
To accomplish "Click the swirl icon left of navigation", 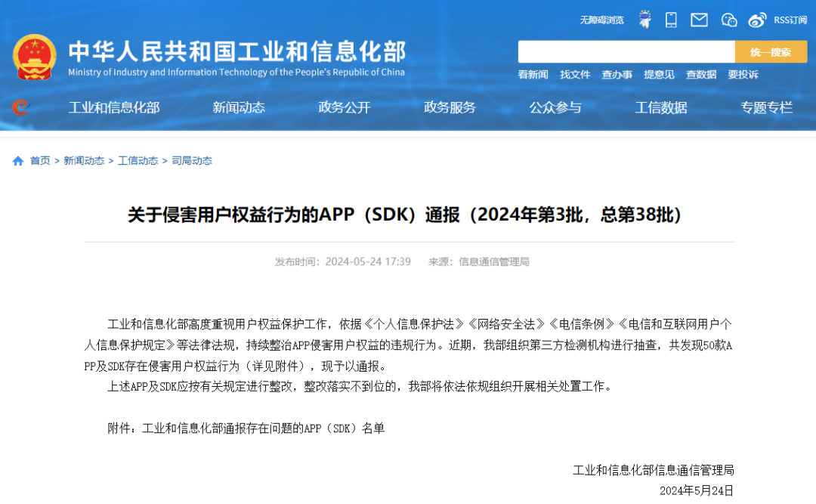I will (x=20, y=107).
